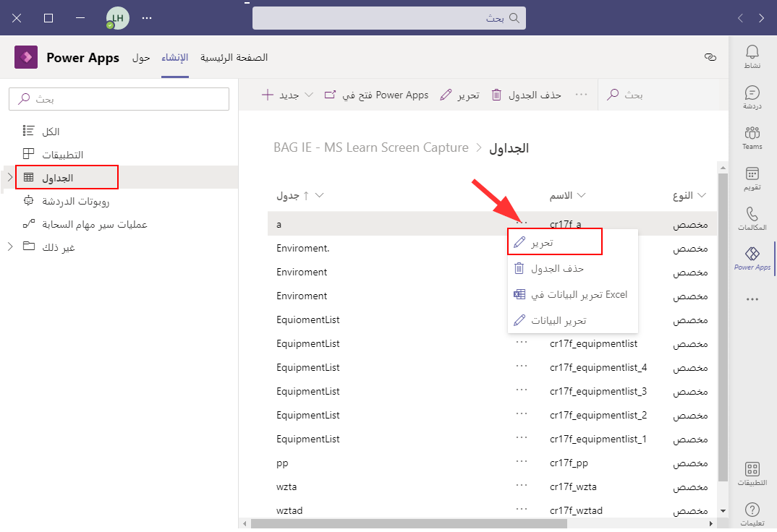Click the ellipsis for row cr17f_wztad

[522, 509]
